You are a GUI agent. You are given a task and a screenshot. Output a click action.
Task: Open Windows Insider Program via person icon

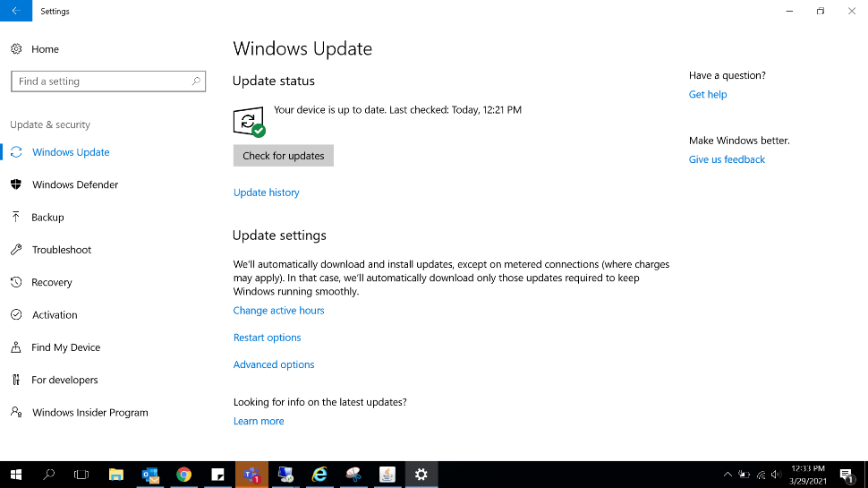[x=16, y=412]
